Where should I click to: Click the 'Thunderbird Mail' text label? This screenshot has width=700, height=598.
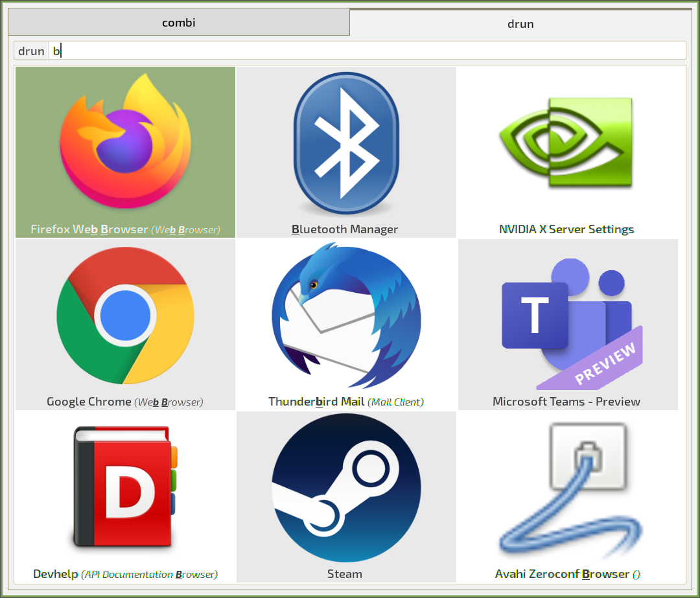click(316, 402)
